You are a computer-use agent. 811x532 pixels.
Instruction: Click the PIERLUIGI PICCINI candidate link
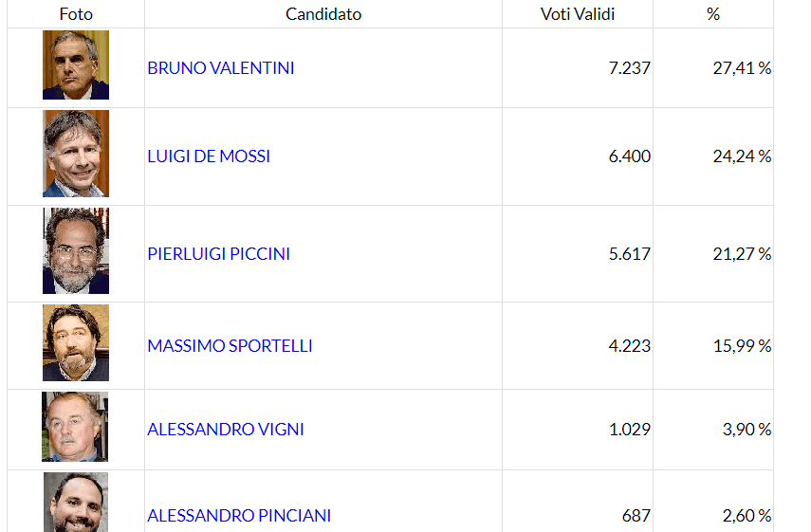pyautogui.click(x=218, y=254)
